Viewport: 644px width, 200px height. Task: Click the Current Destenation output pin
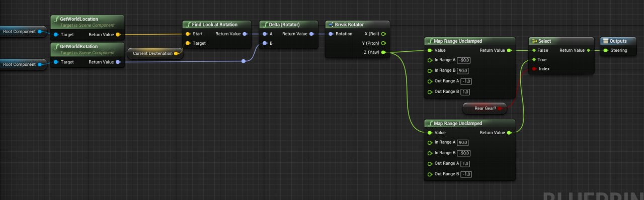pos(176,53)
